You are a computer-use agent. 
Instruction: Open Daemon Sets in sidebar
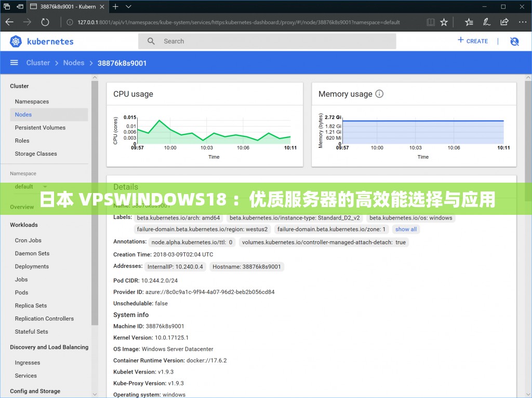pyautogui.click(x=32, y=253)
